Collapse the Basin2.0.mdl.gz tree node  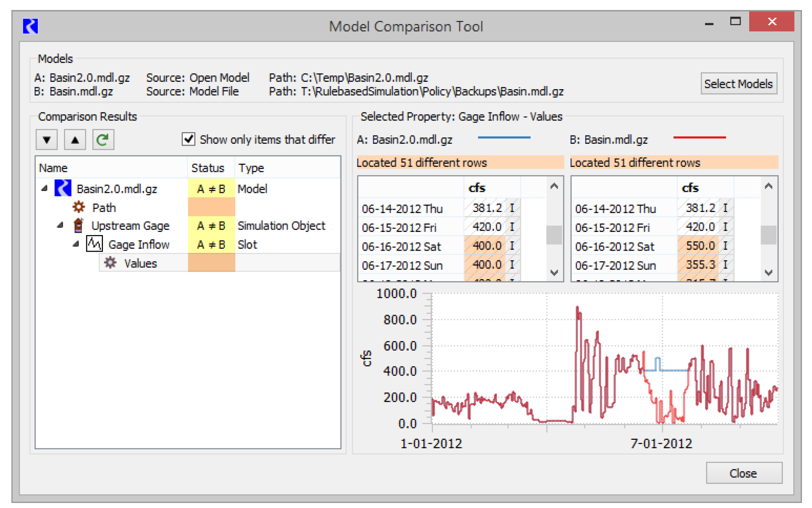pyautogui.click(x=44, y=188)
